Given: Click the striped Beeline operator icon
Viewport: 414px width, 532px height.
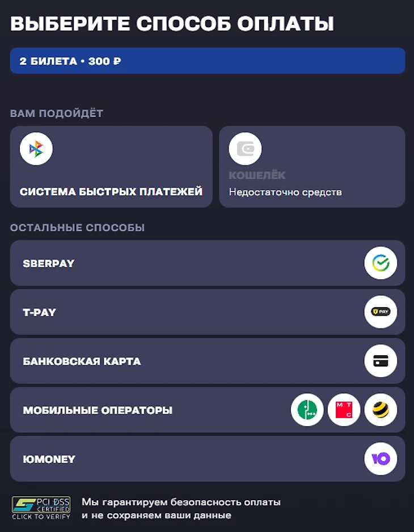Looking at the screenshot, I should (381, 410).
